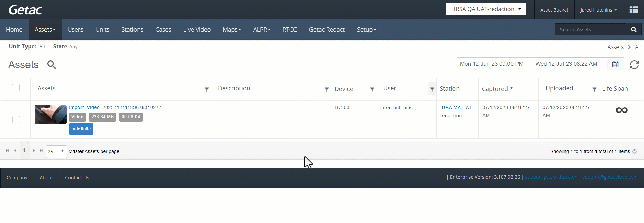Open user jared.hutchins link
644x223 pixels.
(x=396, y=108)
